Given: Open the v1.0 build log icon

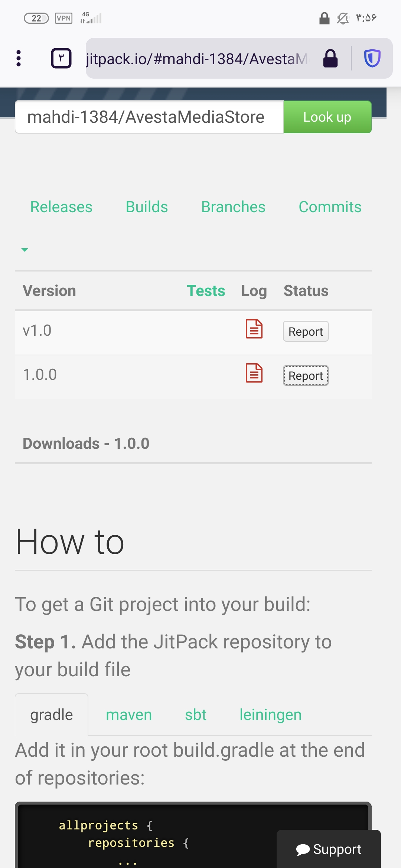Looking at the screenshot, I should tap(254, 329).
